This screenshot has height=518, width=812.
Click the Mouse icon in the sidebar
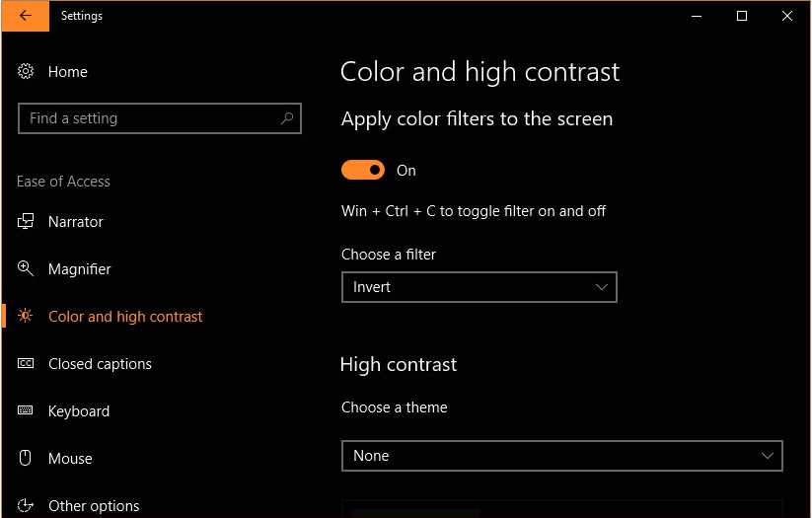click(26, 458)
